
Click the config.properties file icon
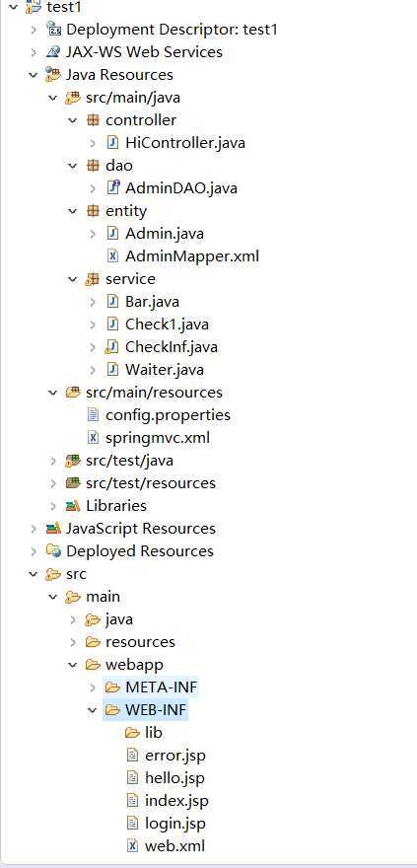(93, 415)
